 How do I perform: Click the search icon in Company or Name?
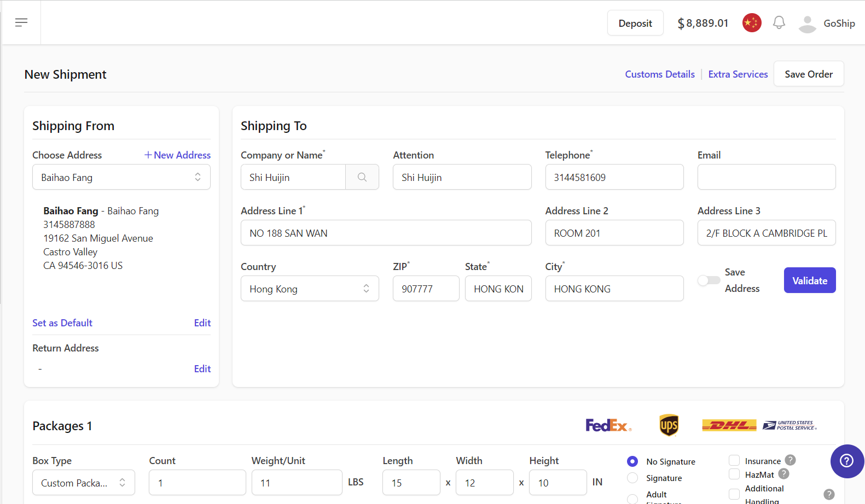pos(362,177)
